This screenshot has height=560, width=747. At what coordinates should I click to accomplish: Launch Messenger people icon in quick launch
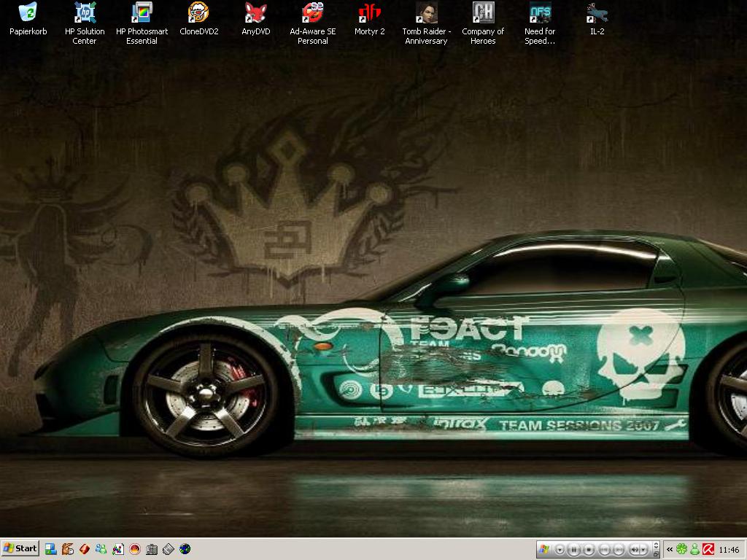tap(101, 549)
